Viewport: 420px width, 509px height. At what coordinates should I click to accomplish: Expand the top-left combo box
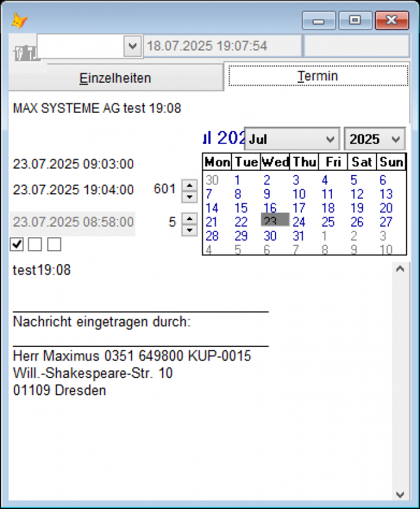[x=133, y=46]
